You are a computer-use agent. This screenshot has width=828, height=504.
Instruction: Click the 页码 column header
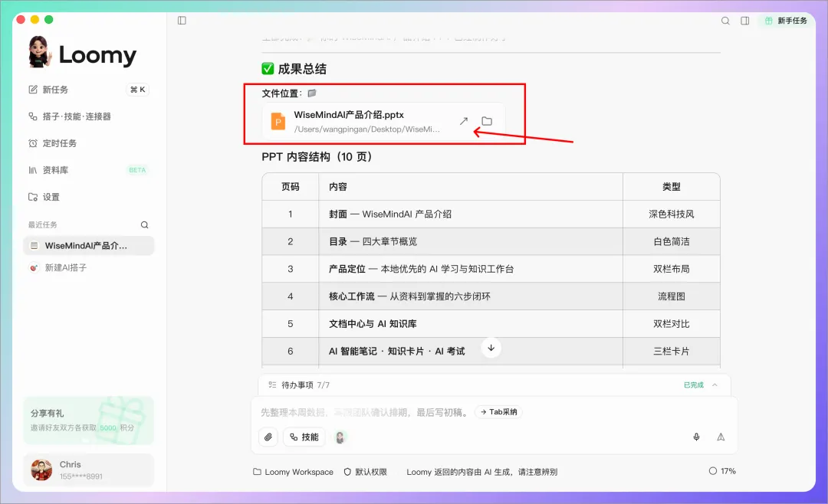point(290,187)
